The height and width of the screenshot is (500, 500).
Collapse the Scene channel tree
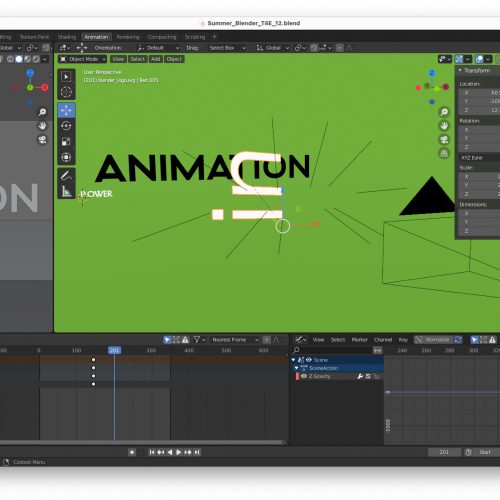tap(293, 360)
